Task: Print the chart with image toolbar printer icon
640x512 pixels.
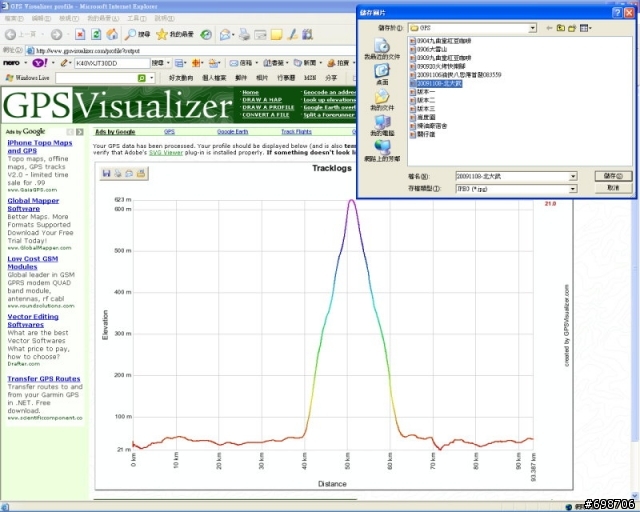Action: 118,174
